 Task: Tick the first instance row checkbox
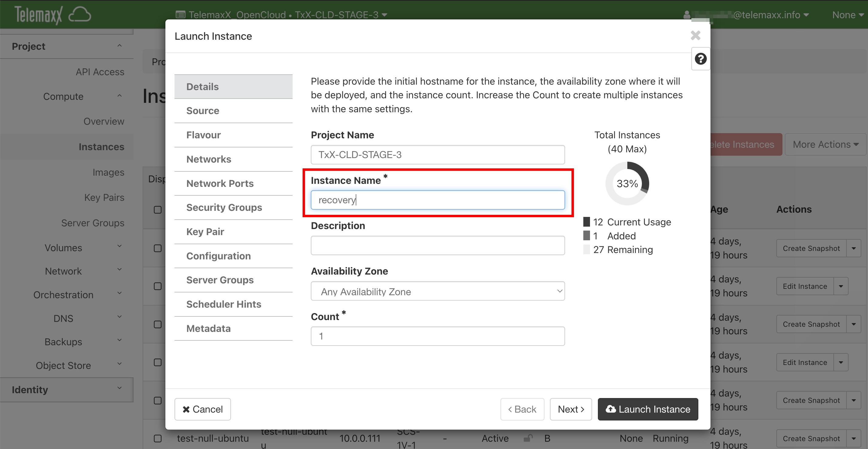pyautogui.click(x=158, y=248)
